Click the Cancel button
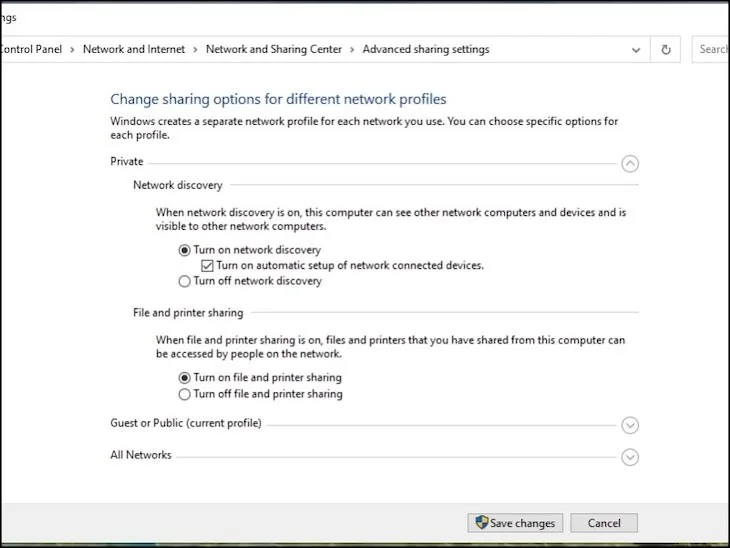The width and height of the screenshot is (730, 548). coord(604,523)
